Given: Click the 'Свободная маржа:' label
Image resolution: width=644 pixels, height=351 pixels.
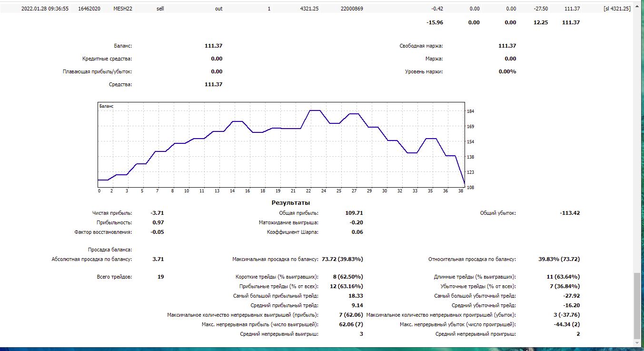Looking at the screenshot, I should click(421, 46).
